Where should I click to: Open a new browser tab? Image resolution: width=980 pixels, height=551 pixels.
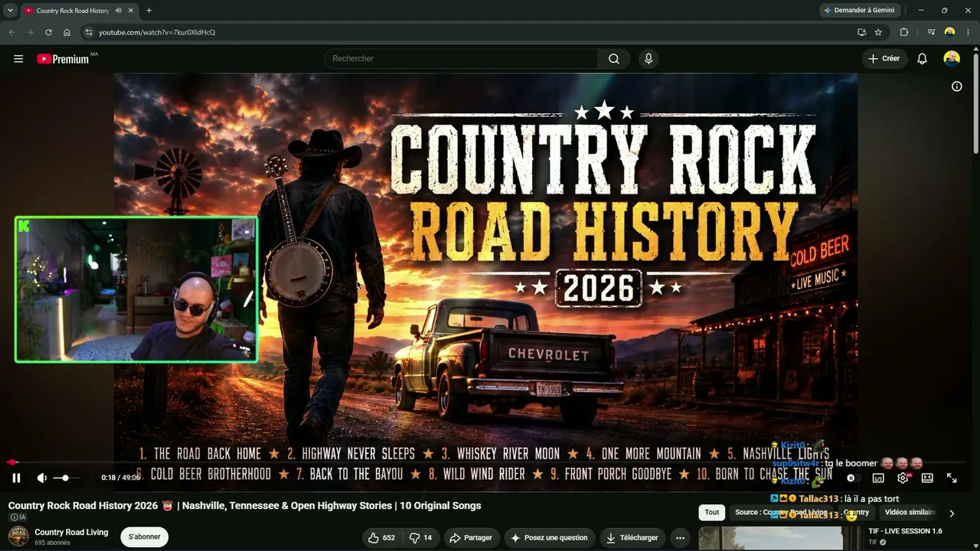click(x=149, y=11)
